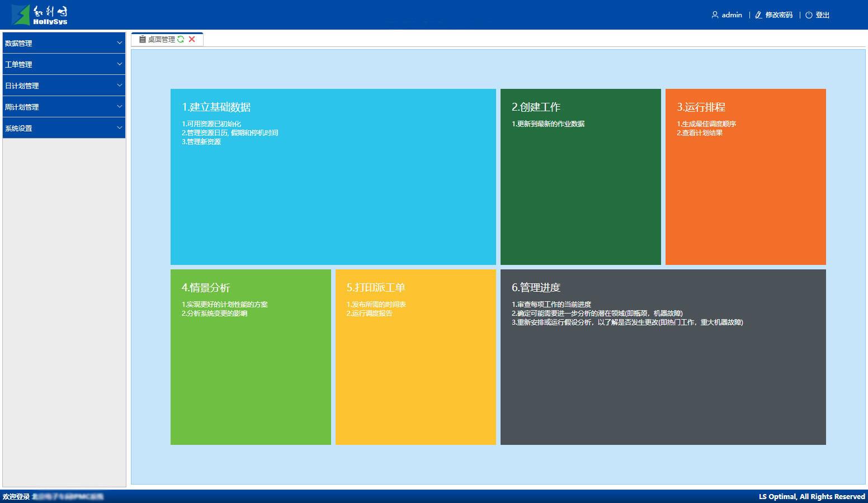Viewport: 868px width, 503px height.
Task: Click the 修改密码 link text
Action: tap(779, 15)
